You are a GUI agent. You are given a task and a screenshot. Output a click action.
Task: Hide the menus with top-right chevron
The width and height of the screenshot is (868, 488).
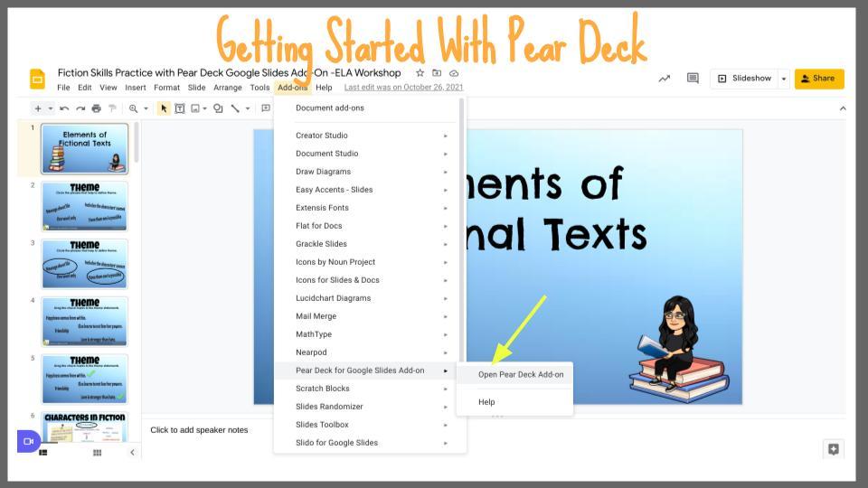843,108
